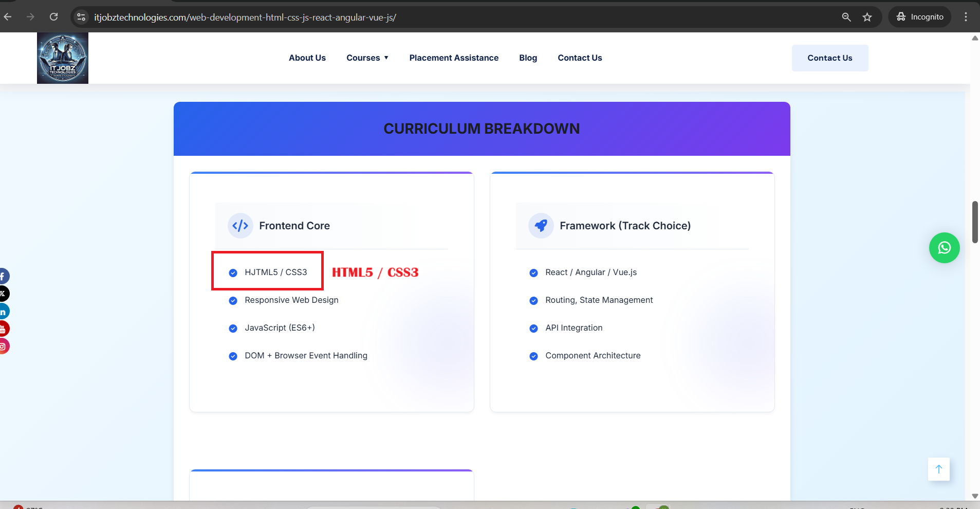
Task: Click the scroll-to-top arrow button
Action: (938, 469)
